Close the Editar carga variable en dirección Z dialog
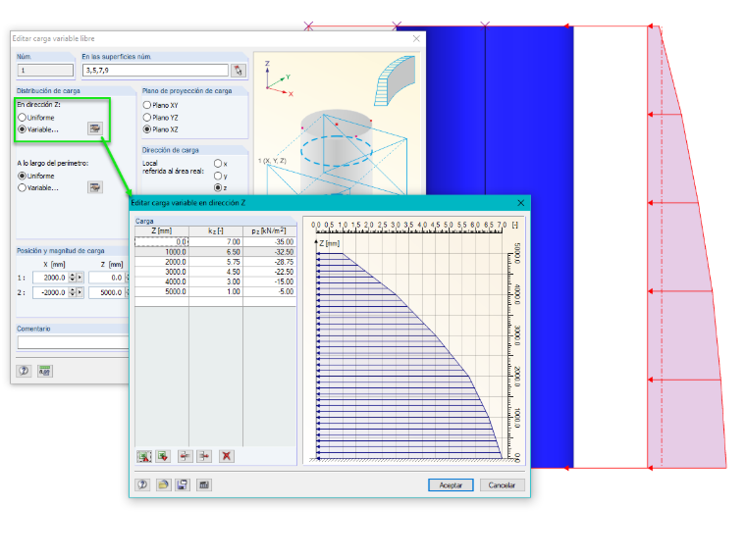746x560 pixels. (x=521, y=203)
